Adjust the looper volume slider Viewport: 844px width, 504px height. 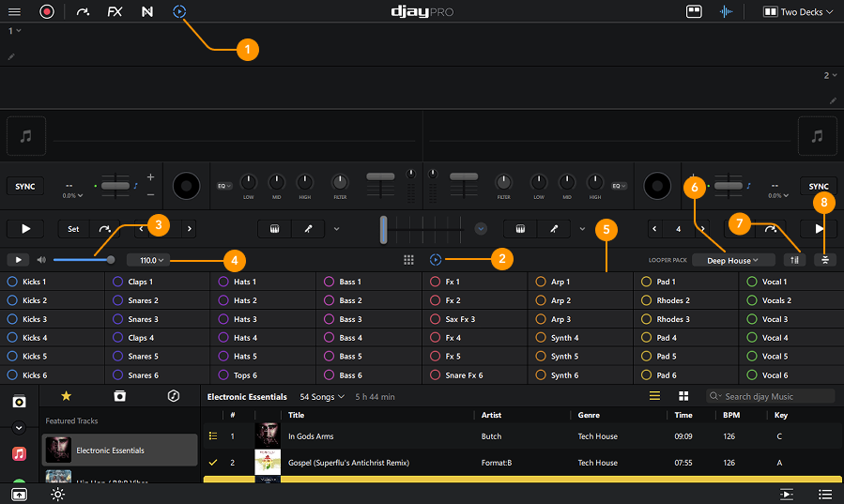pyautogui.click(x=111, y=260)
